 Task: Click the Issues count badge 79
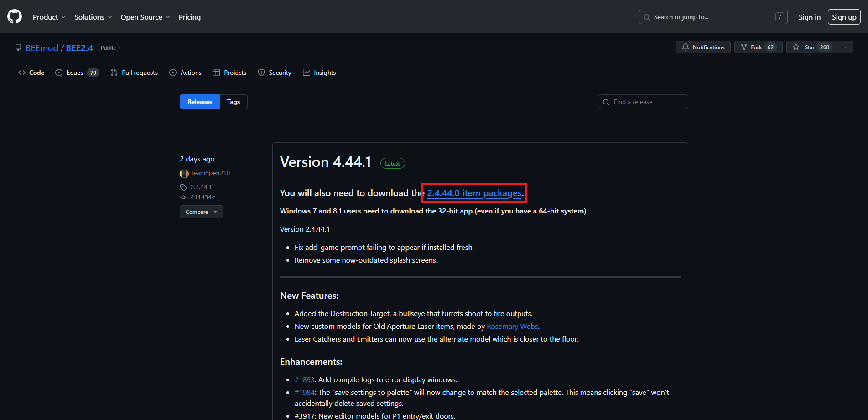click(93, 73)
